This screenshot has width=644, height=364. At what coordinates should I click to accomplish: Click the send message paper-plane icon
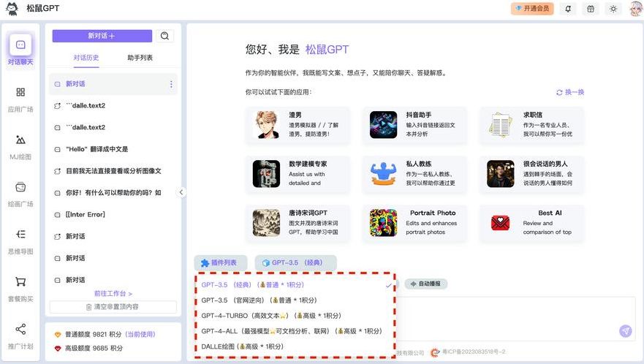coord(626,330)
